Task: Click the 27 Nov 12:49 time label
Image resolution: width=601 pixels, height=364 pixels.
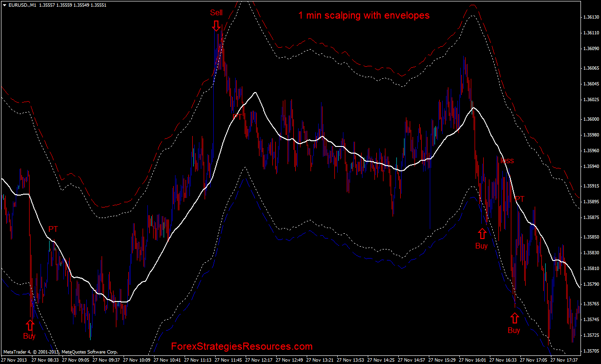Action: tap(290, 360)
